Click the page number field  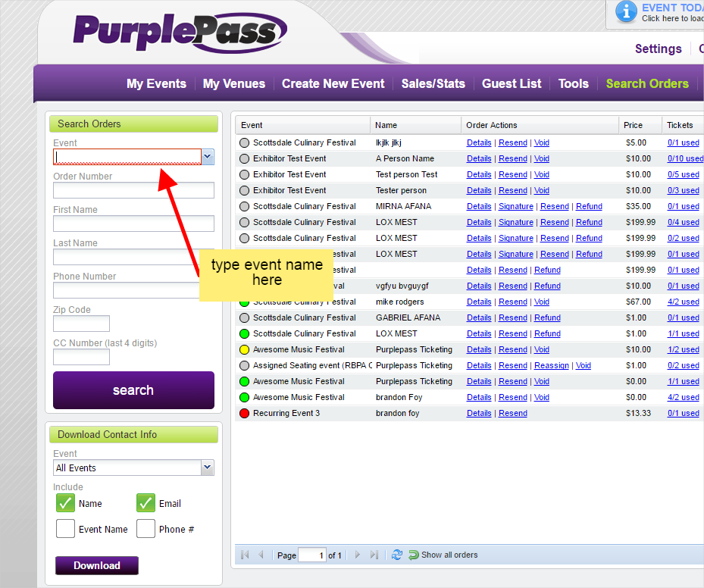[312, 555]
